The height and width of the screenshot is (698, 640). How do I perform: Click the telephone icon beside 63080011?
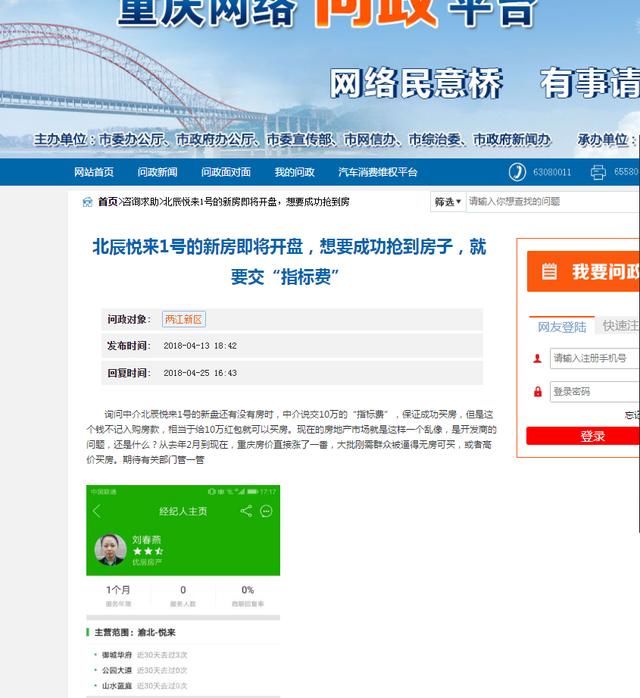click(517, 172)
